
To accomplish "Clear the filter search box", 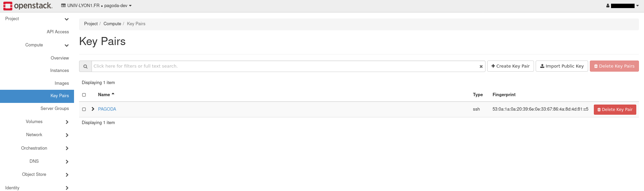I will pyautogui.click(x=481, y=67).
